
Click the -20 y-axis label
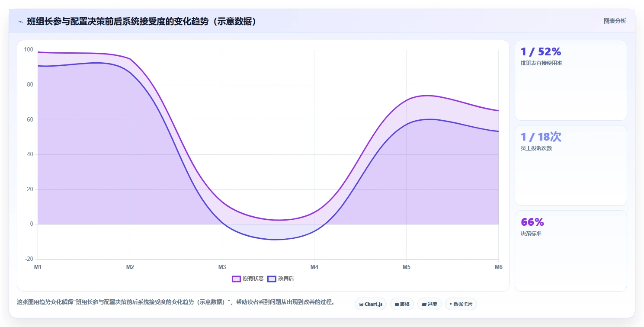click(x=29, y=259)
